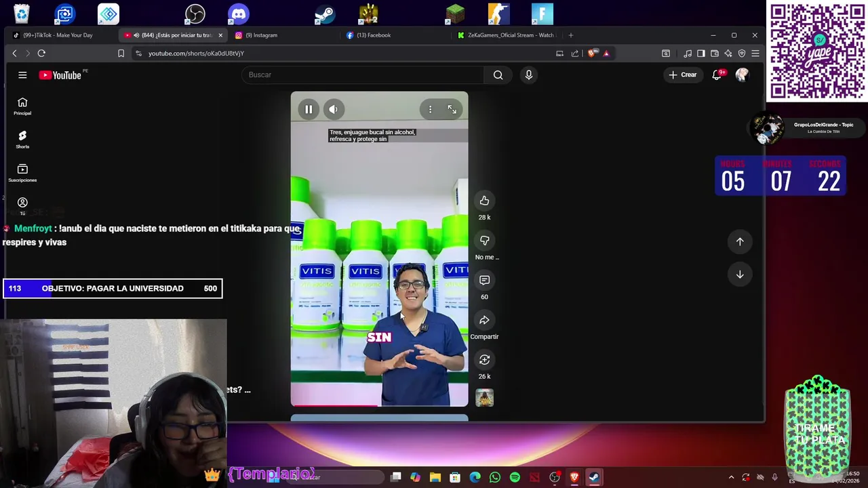Open Brave main hamburger menu
This screenshot has height=488, width=868.
[755, 54]
